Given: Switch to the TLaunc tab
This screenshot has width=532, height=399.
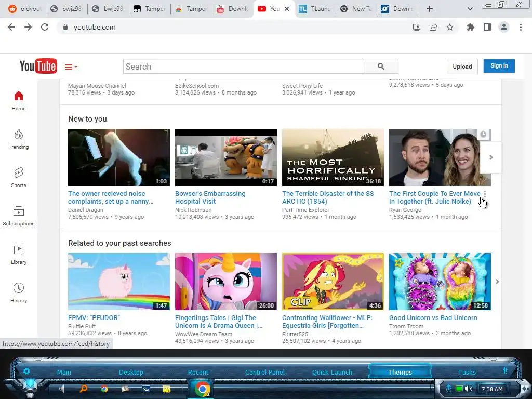Looking at the screenshot, I should (315, 9).
